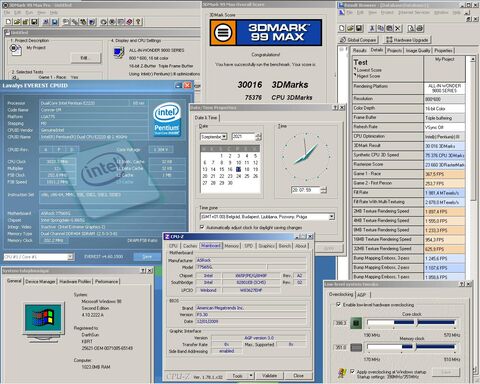Click the memory clock value field 351.0
The width and height of the screenshot is (480, 384).
click(x=341, y=347)
